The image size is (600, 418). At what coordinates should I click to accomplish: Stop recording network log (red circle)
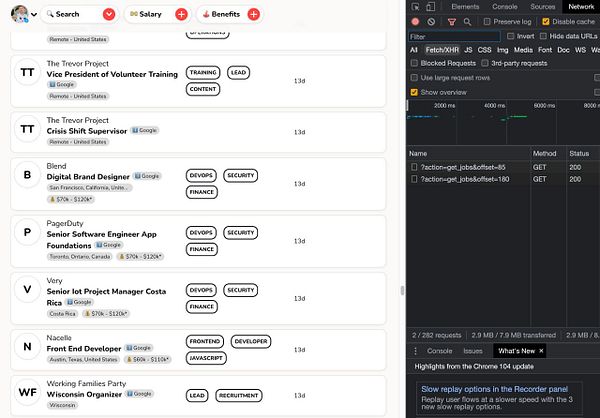click(415, 22)
